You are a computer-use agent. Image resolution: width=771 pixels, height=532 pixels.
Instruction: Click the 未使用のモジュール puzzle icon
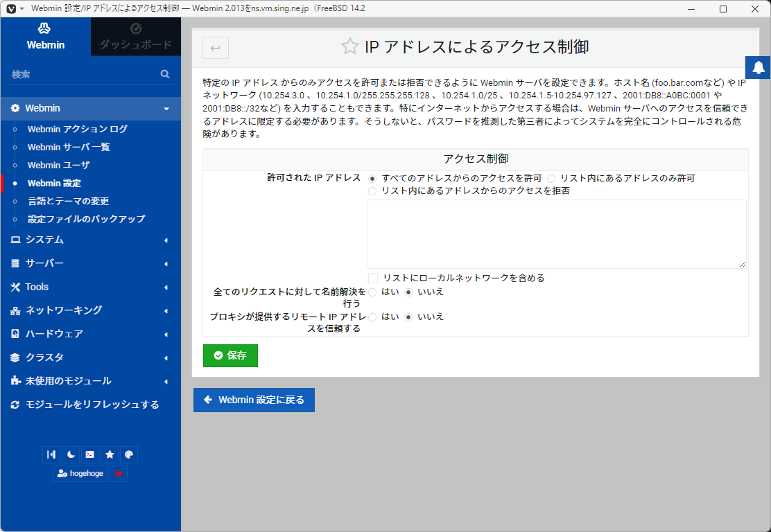[x=15, y=381]
